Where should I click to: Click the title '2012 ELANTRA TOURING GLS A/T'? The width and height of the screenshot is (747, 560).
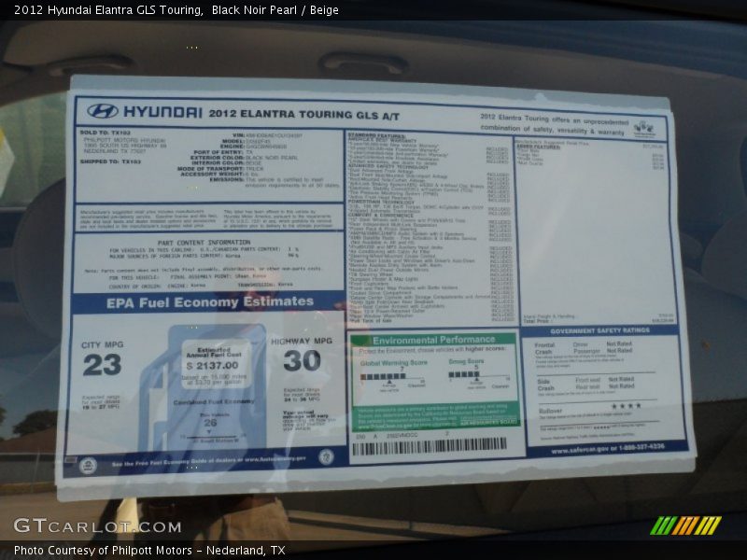click(304, 115)
